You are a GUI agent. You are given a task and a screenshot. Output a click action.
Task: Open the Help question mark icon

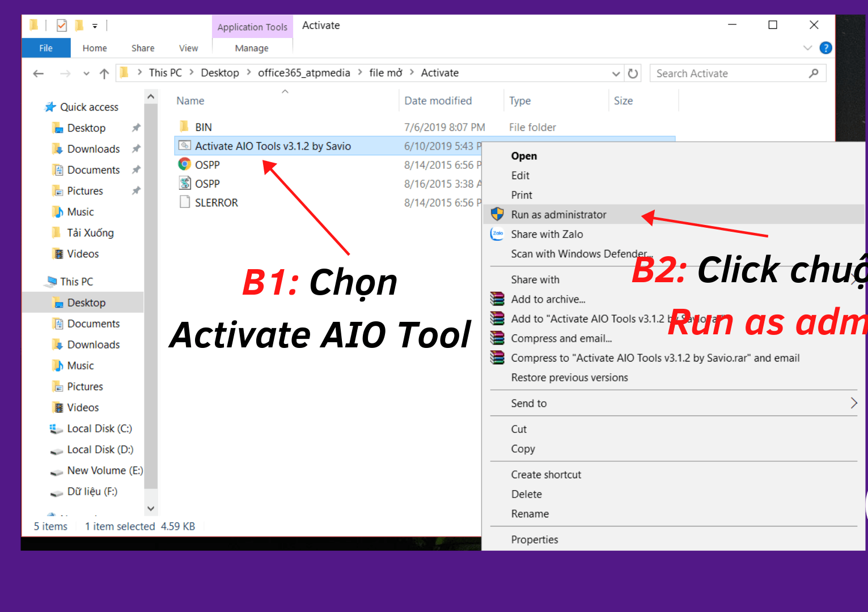pyautogui.click(x=825, y=48)
